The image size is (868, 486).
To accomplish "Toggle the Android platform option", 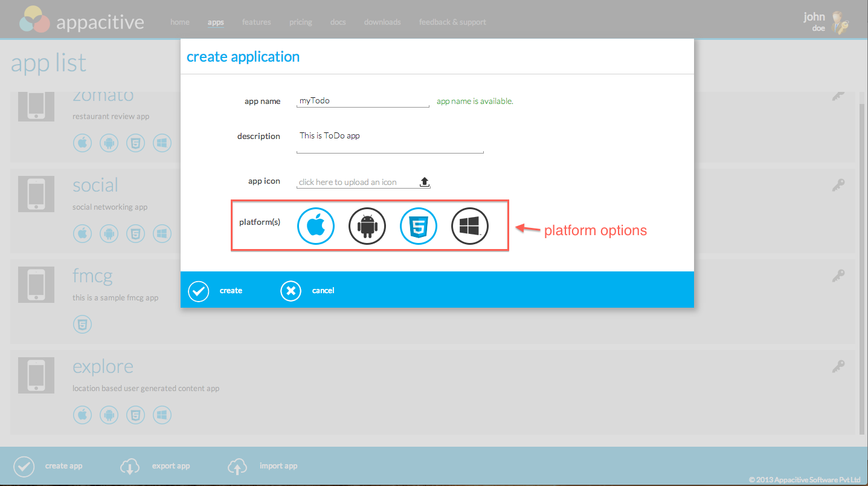I will [367, 227].
